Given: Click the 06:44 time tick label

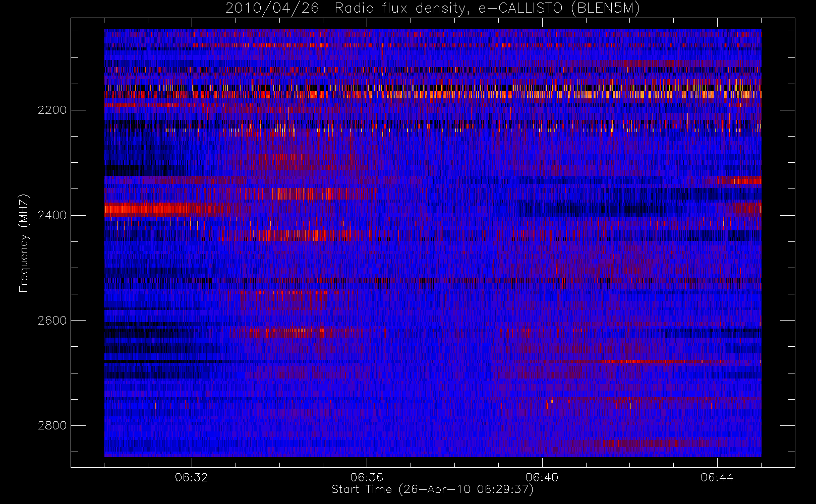Looking at the screenshot, I should [717, 477].
